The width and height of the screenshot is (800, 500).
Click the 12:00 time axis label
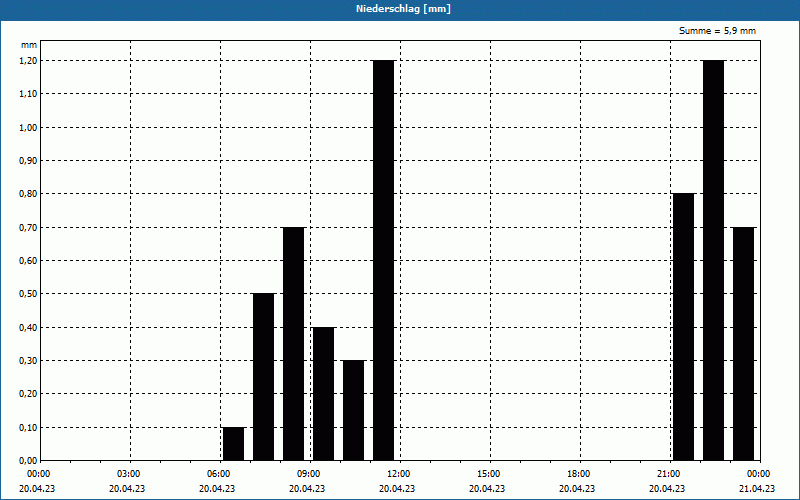click(x=398, y=474)
